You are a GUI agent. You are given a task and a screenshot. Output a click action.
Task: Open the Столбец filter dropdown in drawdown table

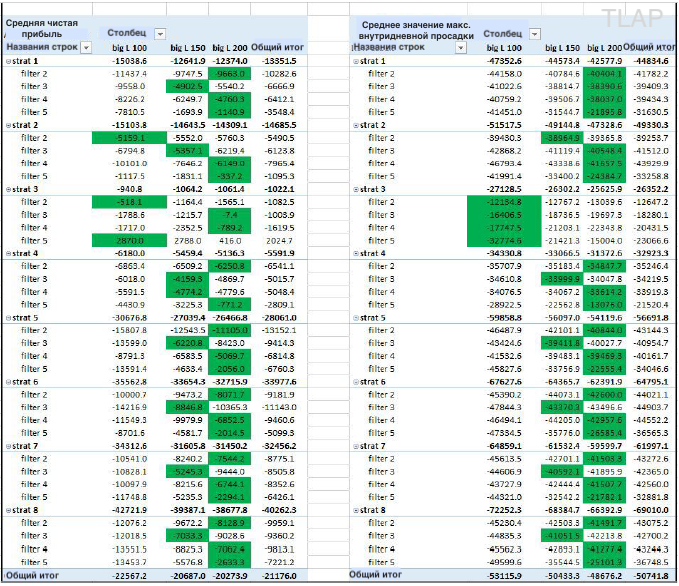pos(535,34)
